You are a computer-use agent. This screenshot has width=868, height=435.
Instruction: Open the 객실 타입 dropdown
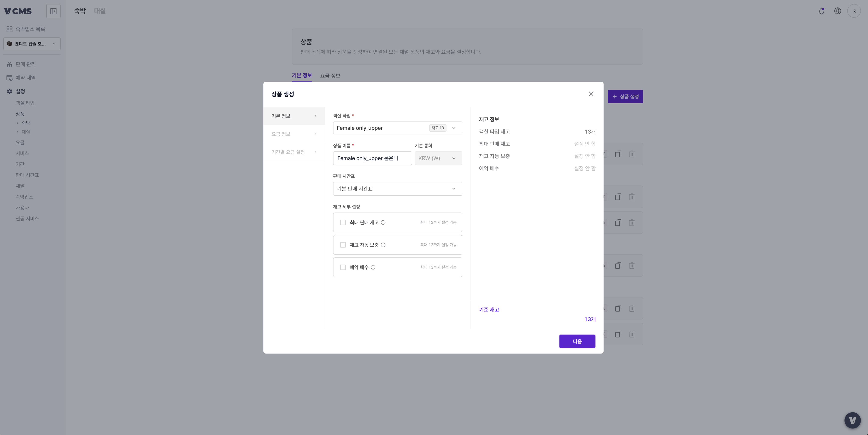[x=397, y=128]
